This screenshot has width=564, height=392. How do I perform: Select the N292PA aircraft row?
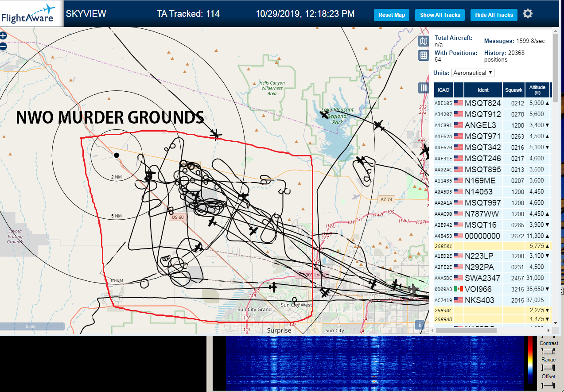click(492, 267)
